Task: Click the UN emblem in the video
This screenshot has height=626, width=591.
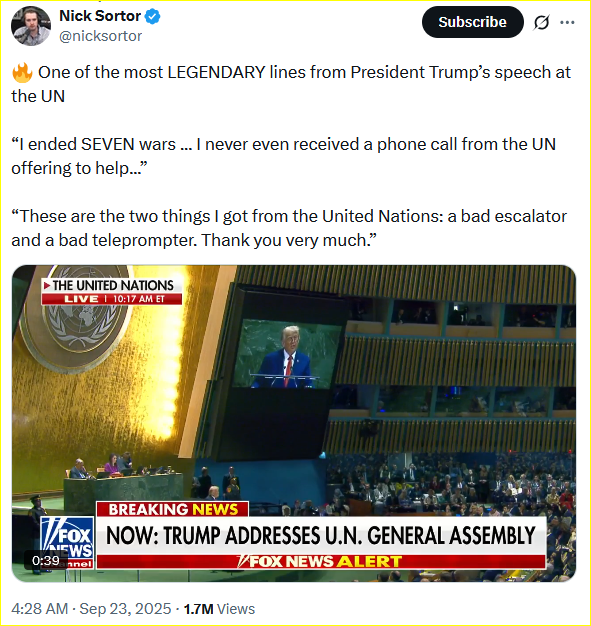Action: (77, 315)
